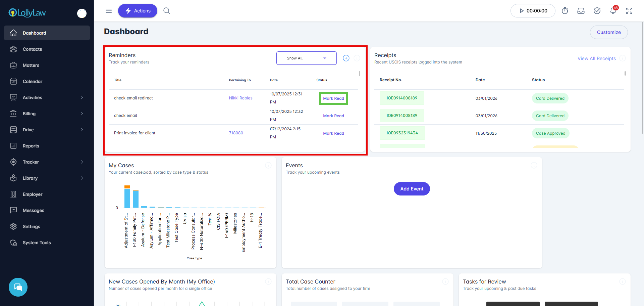Start the 00:00:00 timer
644x306 pixels.
[533, 11]
